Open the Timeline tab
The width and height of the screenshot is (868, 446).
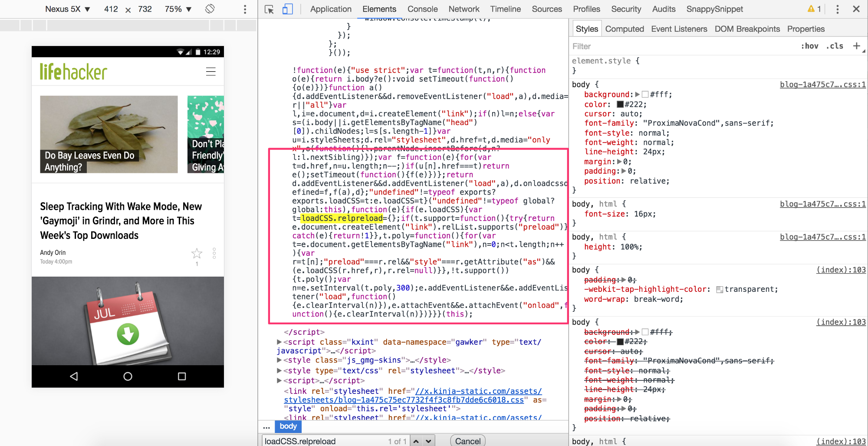coord(505,9)
